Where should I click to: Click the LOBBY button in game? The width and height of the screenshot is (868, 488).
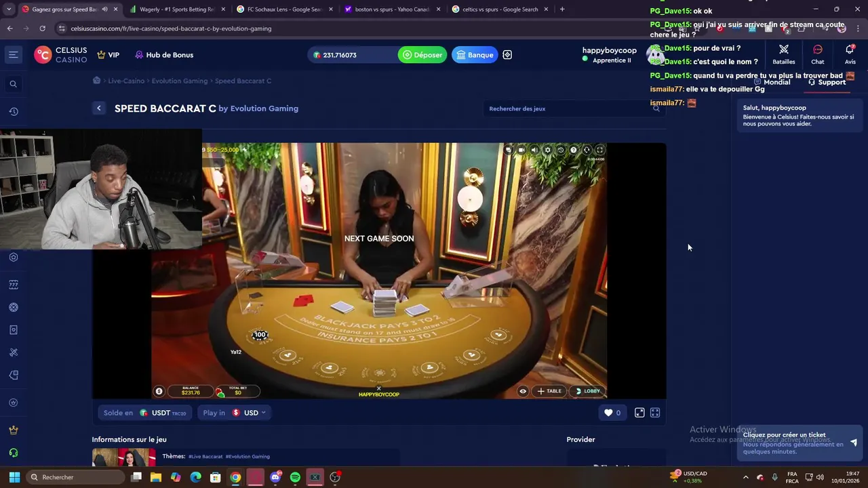tap(587, 391)
